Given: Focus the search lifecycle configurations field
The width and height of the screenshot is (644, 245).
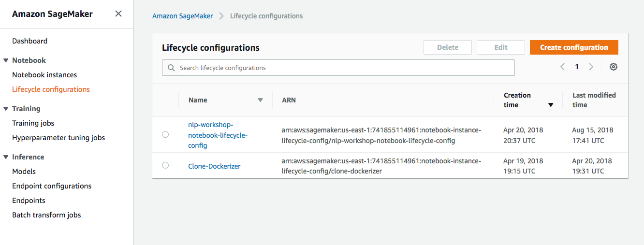Looking at the screenshot, I should pos(338,68).
